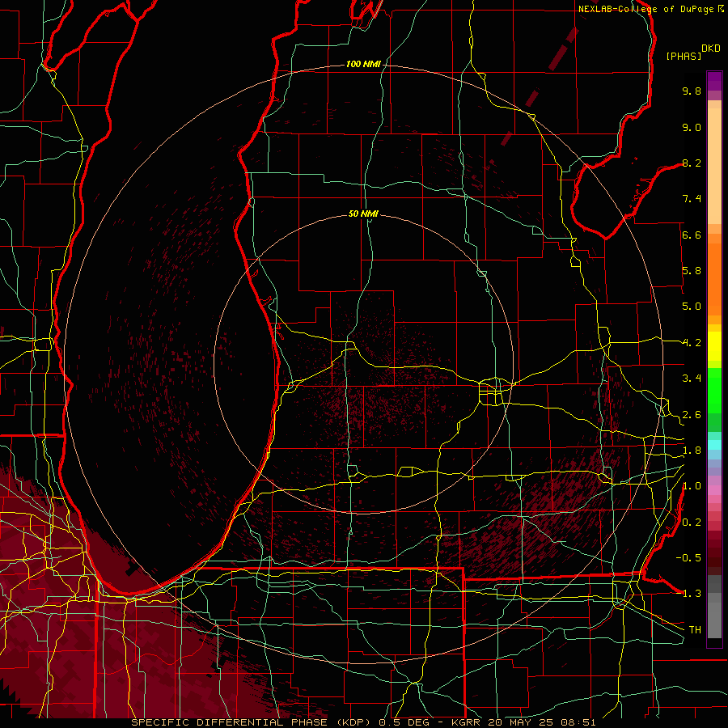The image size is (728, 728).
Task: Pick the bright green swatch in the legend
Action: (x=714, y=390)
